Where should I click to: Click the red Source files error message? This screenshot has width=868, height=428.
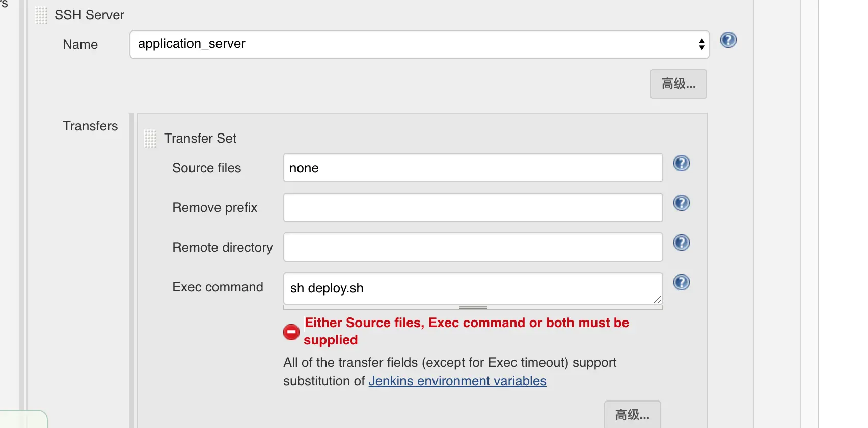pos(466,331)
